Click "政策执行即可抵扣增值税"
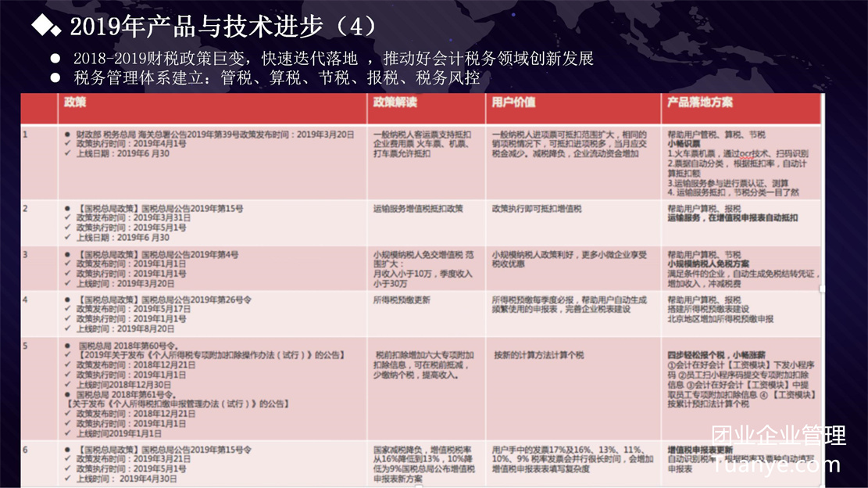 point(537,209)
